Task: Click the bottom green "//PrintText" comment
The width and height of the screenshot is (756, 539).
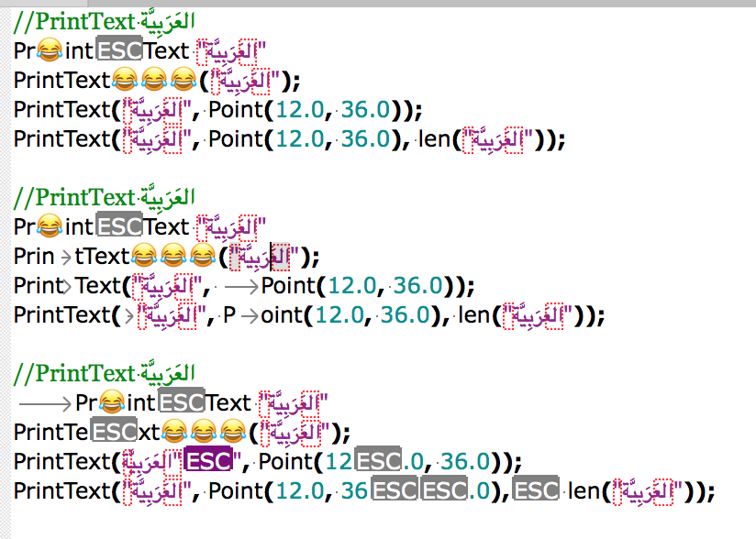Action: pos(75,373)
